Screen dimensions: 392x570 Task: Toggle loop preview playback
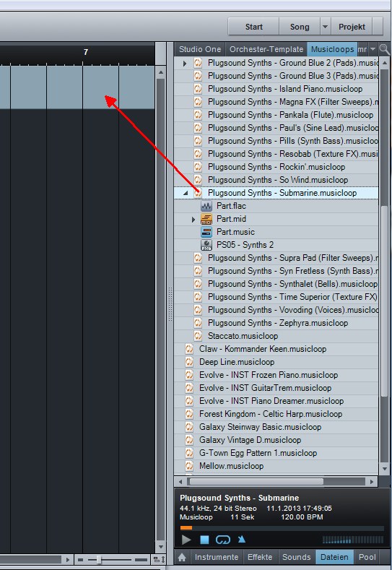(222, 540)
